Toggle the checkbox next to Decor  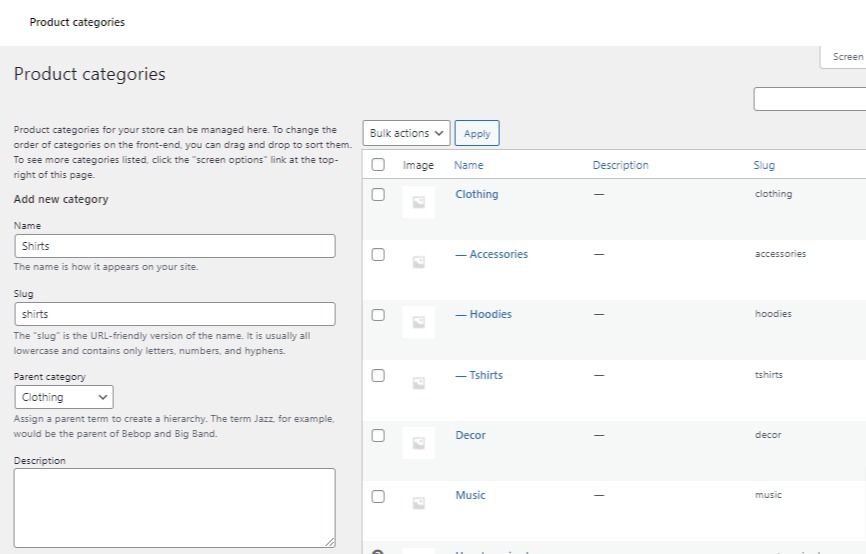click(378, 436)
